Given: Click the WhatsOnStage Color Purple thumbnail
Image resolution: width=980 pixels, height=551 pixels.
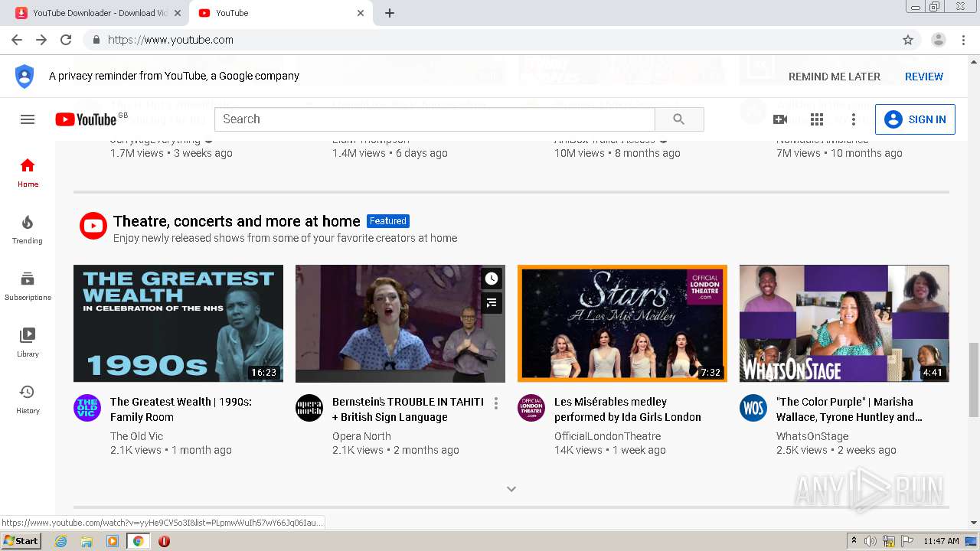Looking at the screenshot, I should [x=844, y=324].
